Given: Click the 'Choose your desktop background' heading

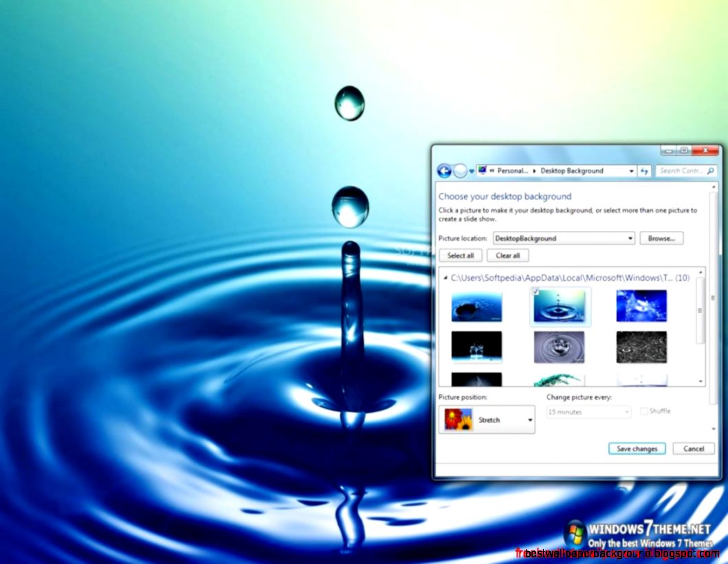Looking at the screenshot, I should tap(505, 196).
